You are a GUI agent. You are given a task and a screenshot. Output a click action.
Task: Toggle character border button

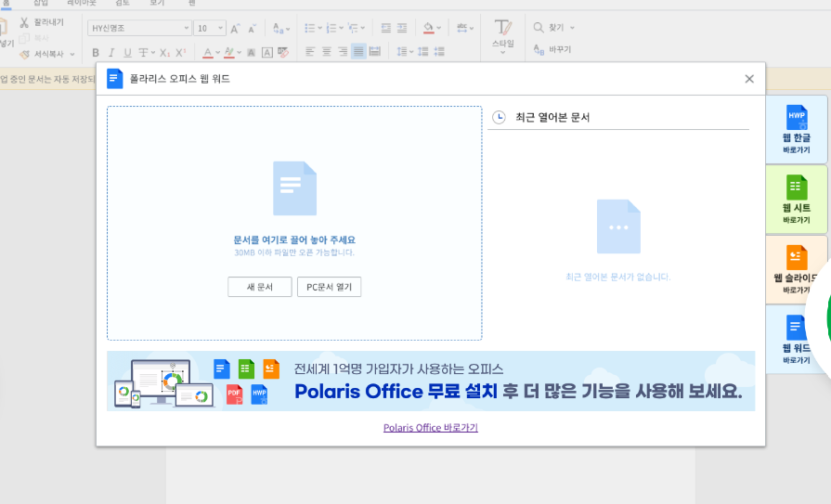[267, 53]
